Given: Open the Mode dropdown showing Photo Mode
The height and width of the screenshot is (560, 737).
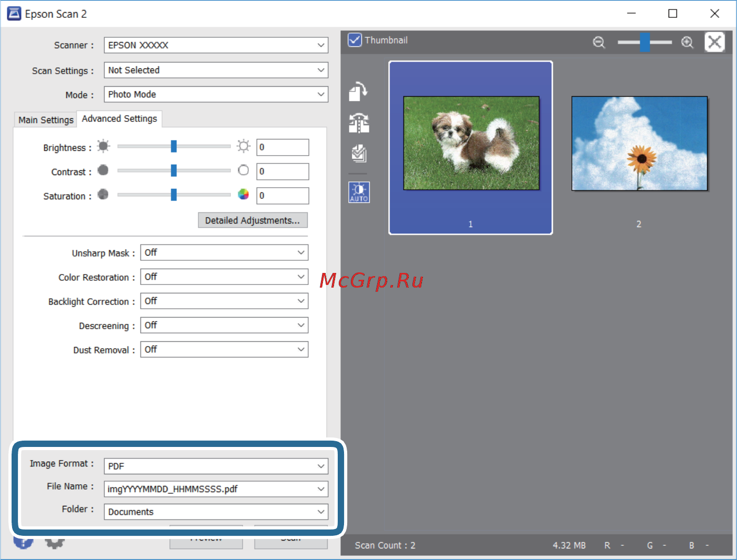Looking at the screenshot, I should [x=216, y=95].
